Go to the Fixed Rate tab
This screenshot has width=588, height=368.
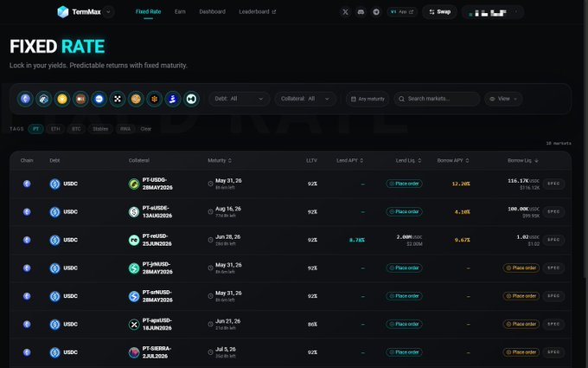click(x=148, y=11)
